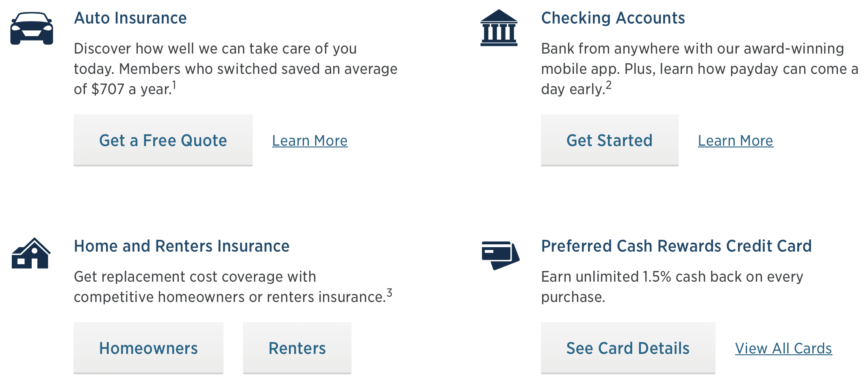Screen dimensions: 868x388
Task: Click the Checking Accounts heading
Action: pos(613,18)
